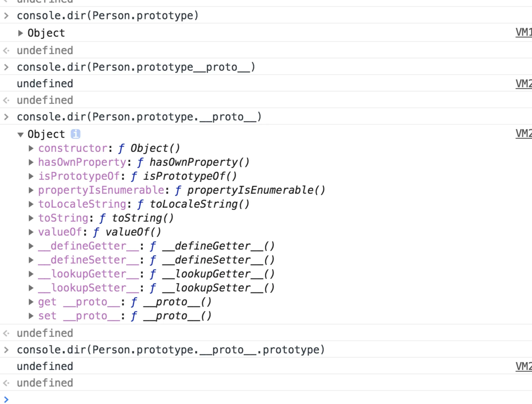Expand the toLocaleString property
Screen dimensions: 532x404
(x=31, y=204)
